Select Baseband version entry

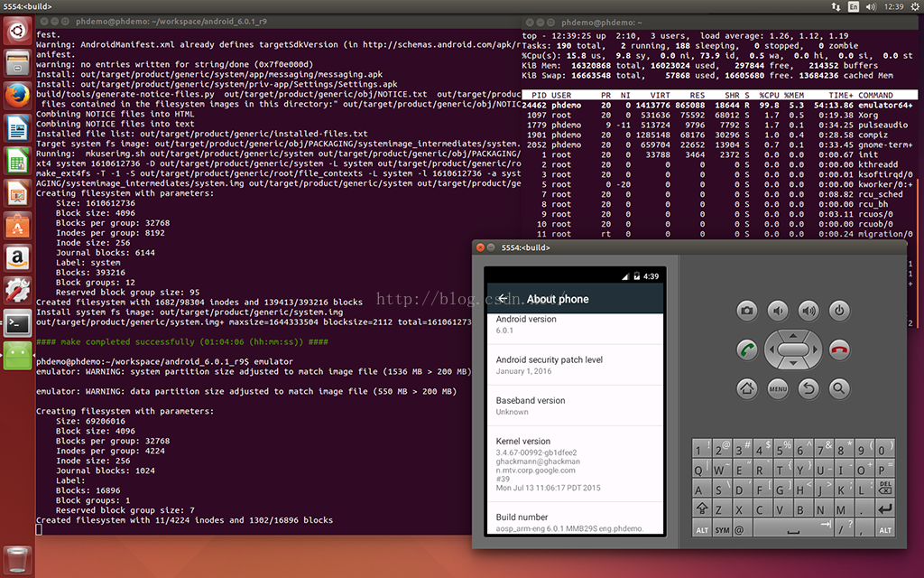point(575,406)
